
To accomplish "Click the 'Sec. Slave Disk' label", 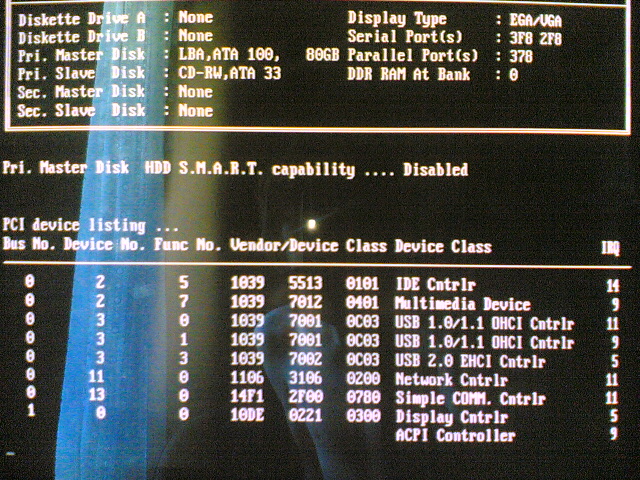I will click(81, 111).
